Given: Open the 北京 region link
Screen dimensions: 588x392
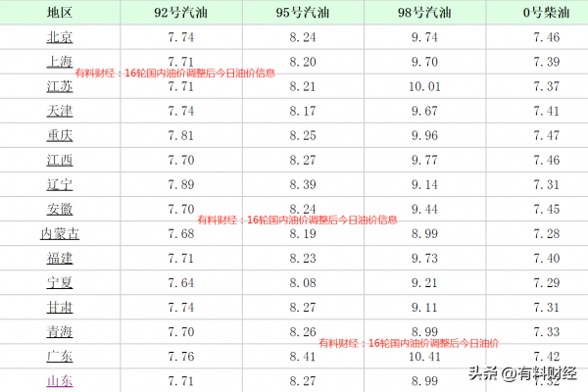Looking at the screenshot, I should point(60,36).
